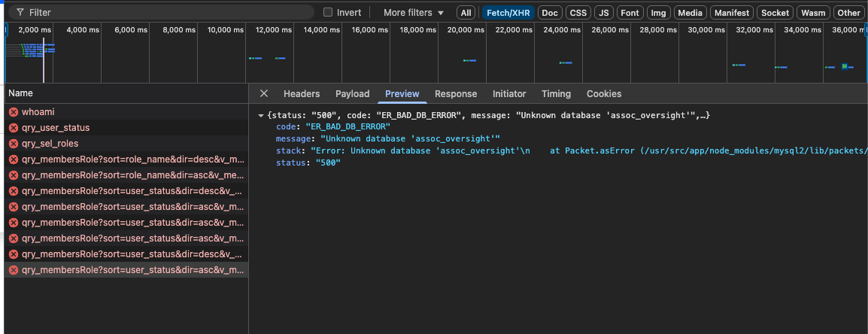The height and width of the screenshot is (334, 868).
Task: Click the stack trace line in preview
Action: 570,150
